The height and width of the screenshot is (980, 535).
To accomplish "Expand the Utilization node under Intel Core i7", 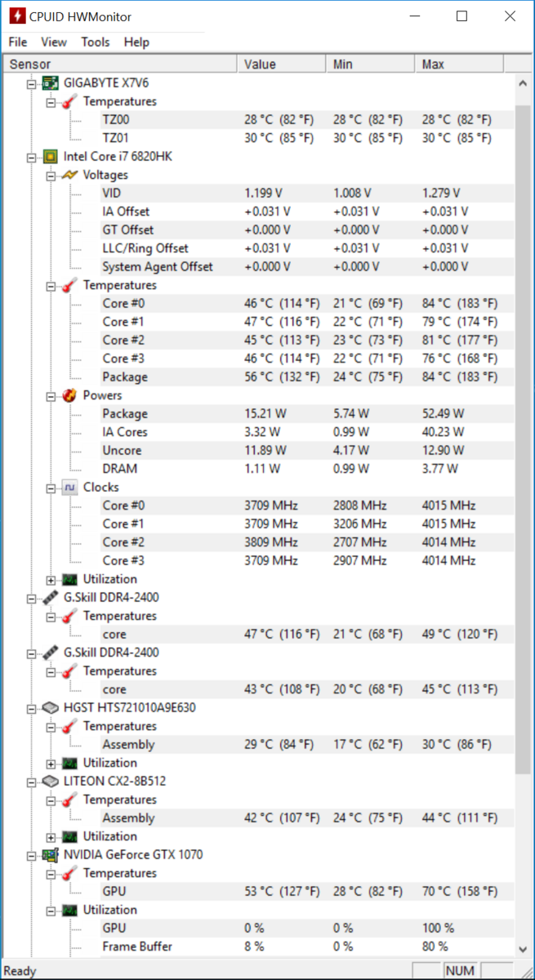I will pyautogui.click(x=51, y=580).
